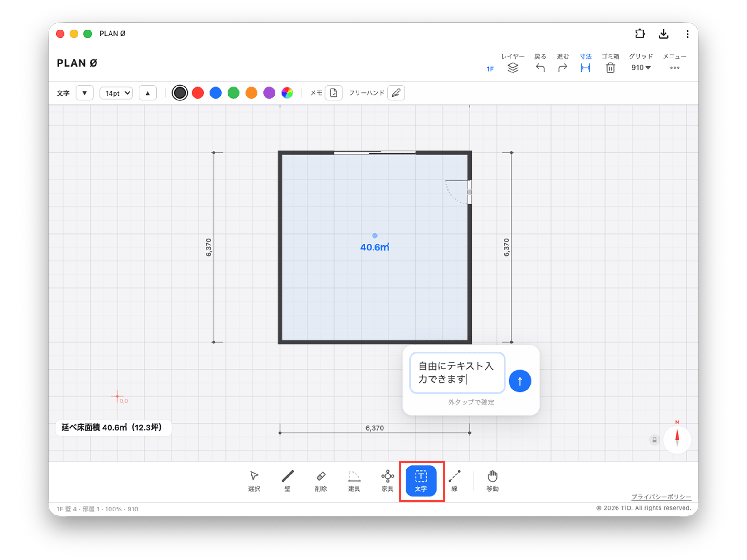Image resolution: width=747 pixels, height=560 pixels.
Task: Pick the 線 line tool
Action: click(x=454, y=481)
